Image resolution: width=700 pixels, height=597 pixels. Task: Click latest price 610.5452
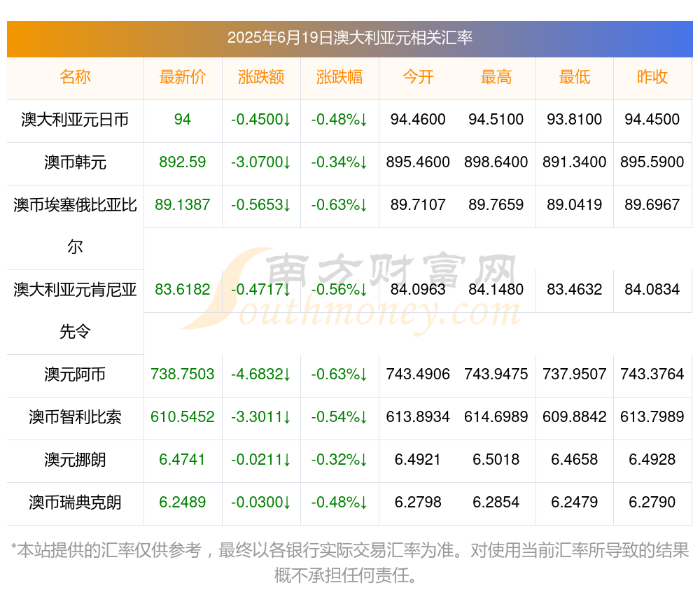pos(183,416)
